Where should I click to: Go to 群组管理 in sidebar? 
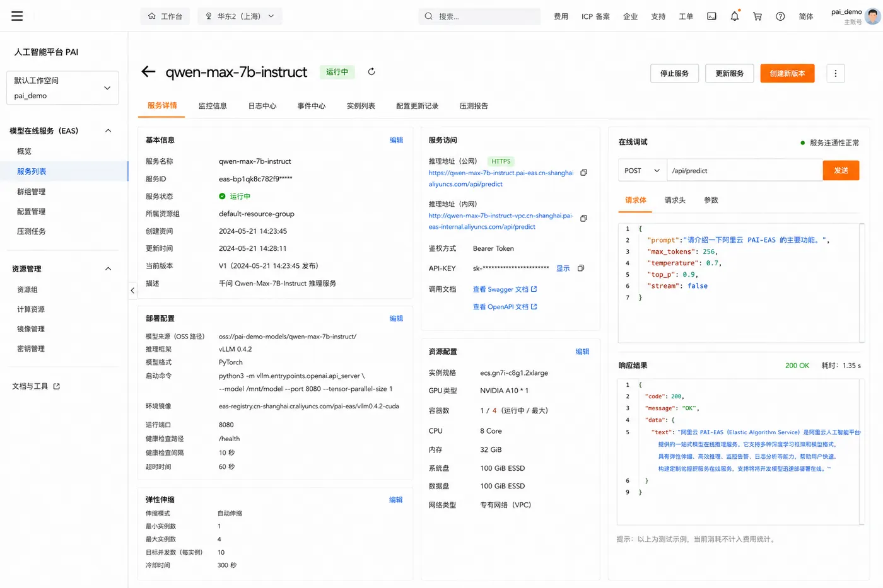click(31, 192)
